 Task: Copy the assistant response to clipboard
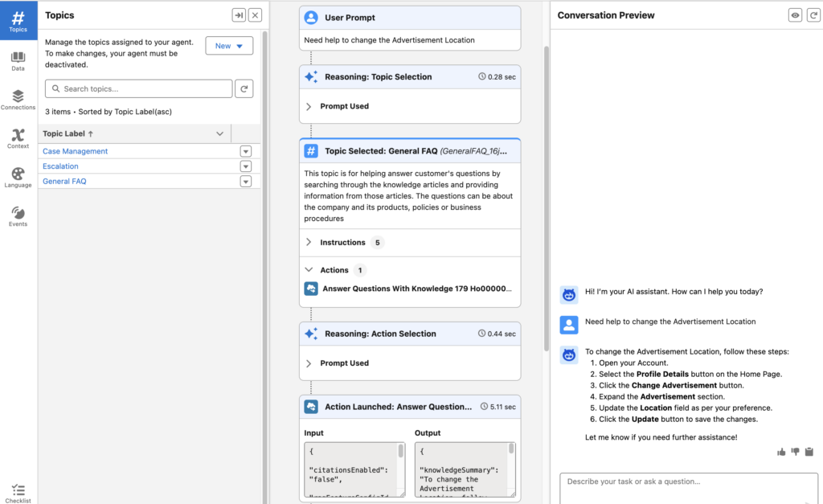click(x=809, y=452)
